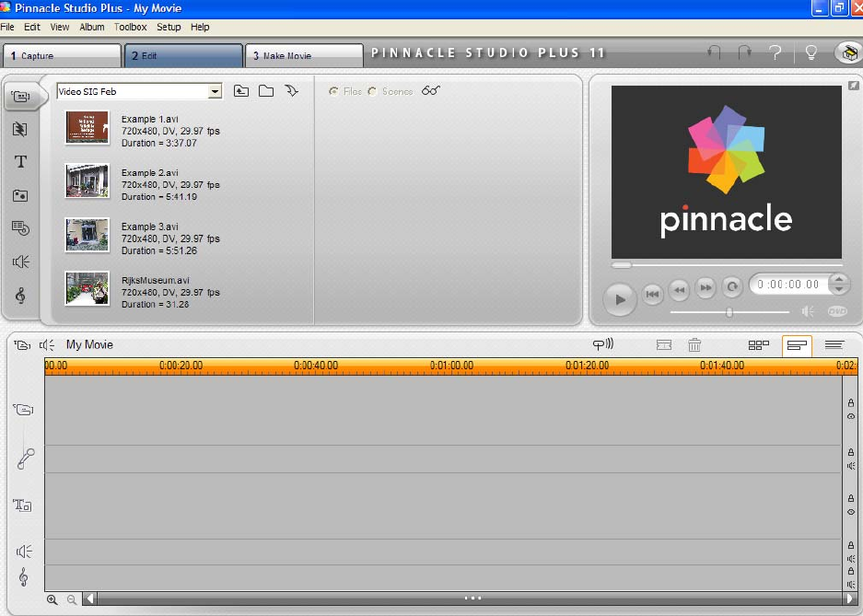Select the Scenes radio button
This screenshot has width=863, height=616.
pyautogui.click(x=373, y=91)
